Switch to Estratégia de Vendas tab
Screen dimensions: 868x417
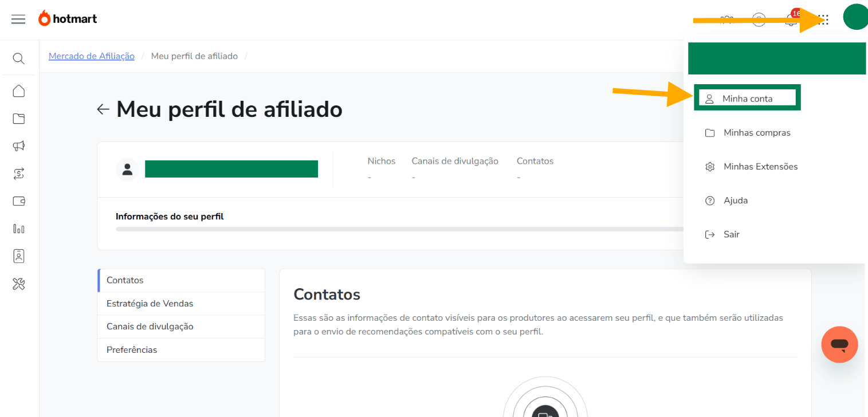[x=182, y=304]
